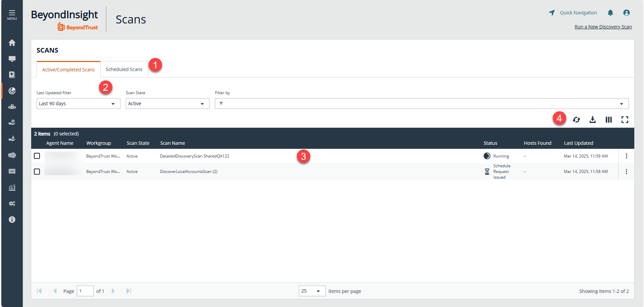
Task: Click the Mar 14, 2025, 11:59 AM timestamp
Action: pos(586,156)
